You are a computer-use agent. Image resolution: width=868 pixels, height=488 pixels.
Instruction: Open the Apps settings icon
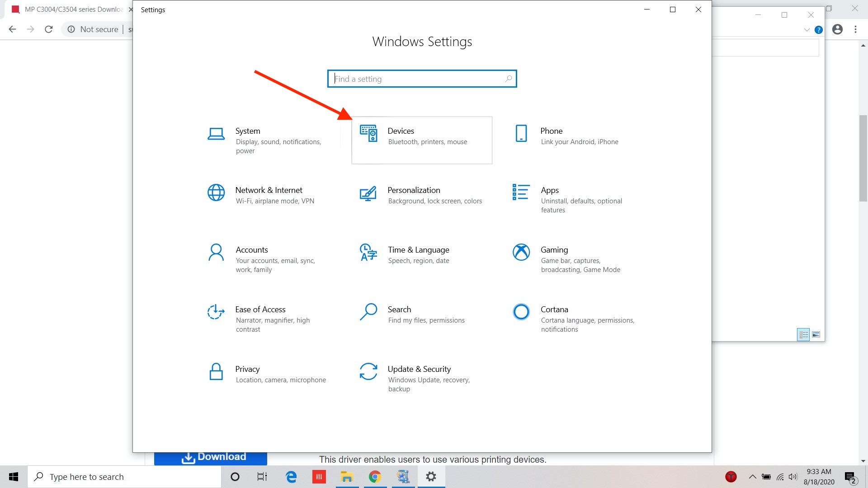click(x=521, y=192)
